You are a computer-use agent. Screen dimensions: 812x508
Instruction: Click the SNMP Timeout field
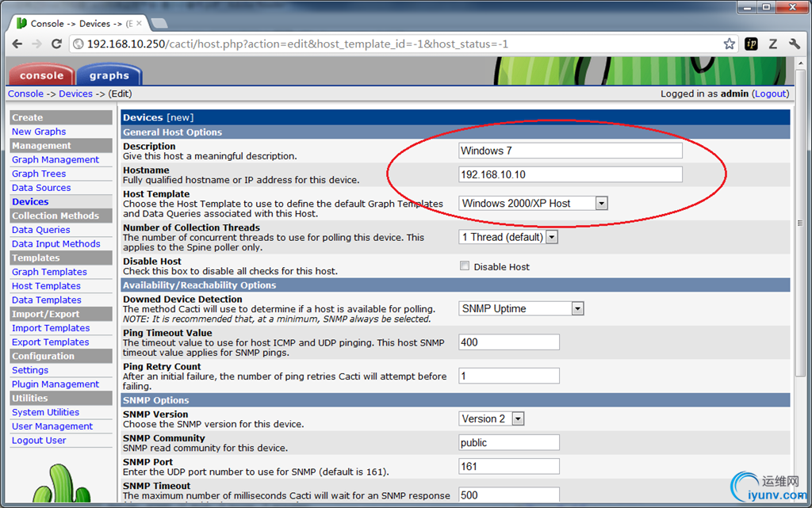point(508,495)
